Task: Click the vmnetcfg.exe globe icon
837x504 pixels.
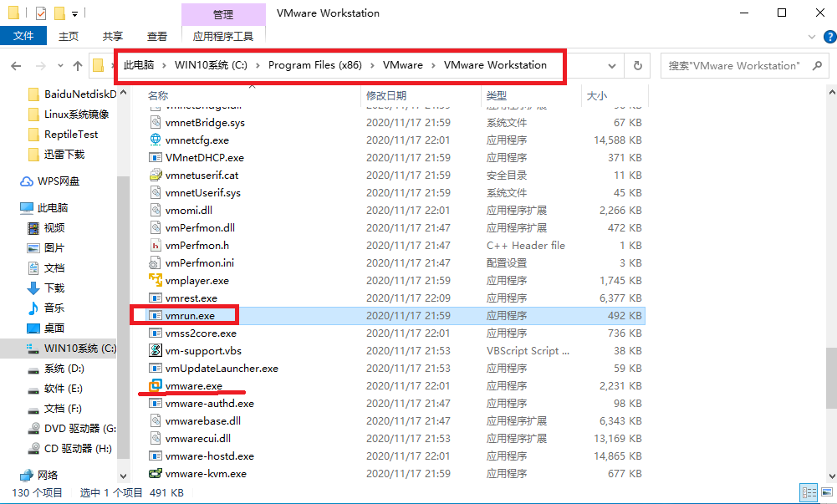Action: (156, 140)
